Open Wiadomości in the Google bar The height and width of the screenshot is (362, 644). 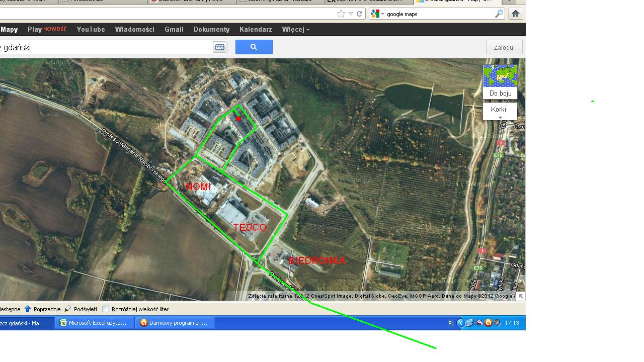click(x=134, y=30)
